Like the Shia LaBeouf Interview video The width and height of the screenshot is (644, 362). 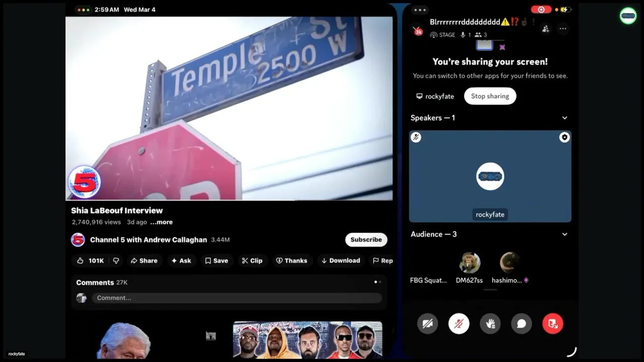[x=90, y=260]
